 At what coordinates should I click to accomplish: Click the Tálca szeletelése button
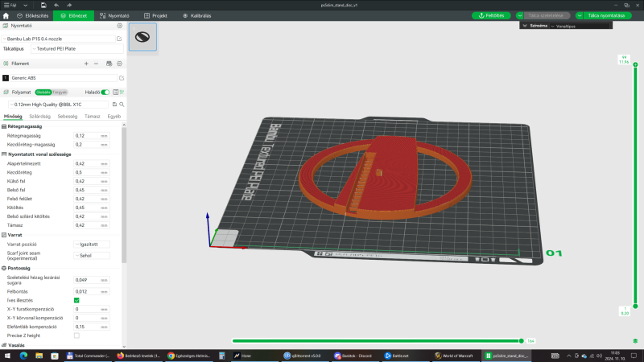tap(546, 15)
